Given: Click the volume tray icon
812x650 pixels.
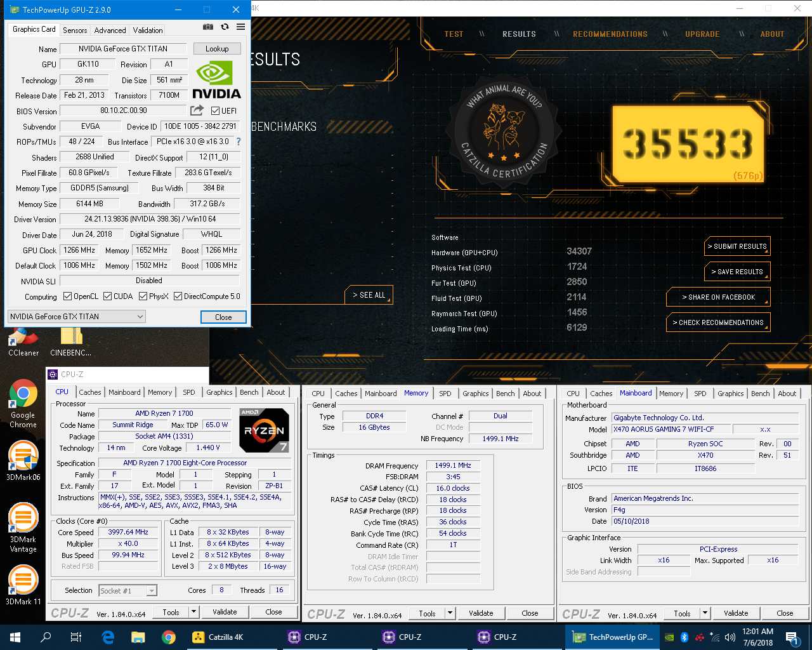Looking at the screenshot, I should 730,637.
